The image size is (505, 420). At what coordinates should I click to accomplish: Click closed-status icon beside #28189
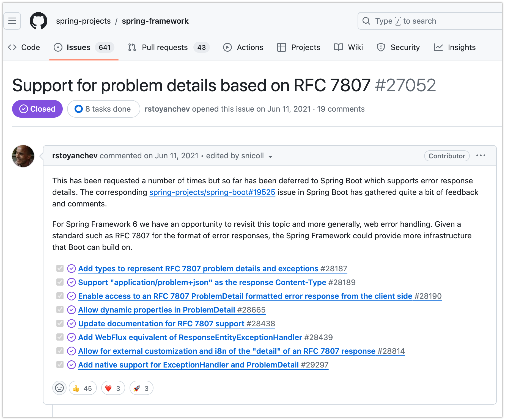point(72,282)
